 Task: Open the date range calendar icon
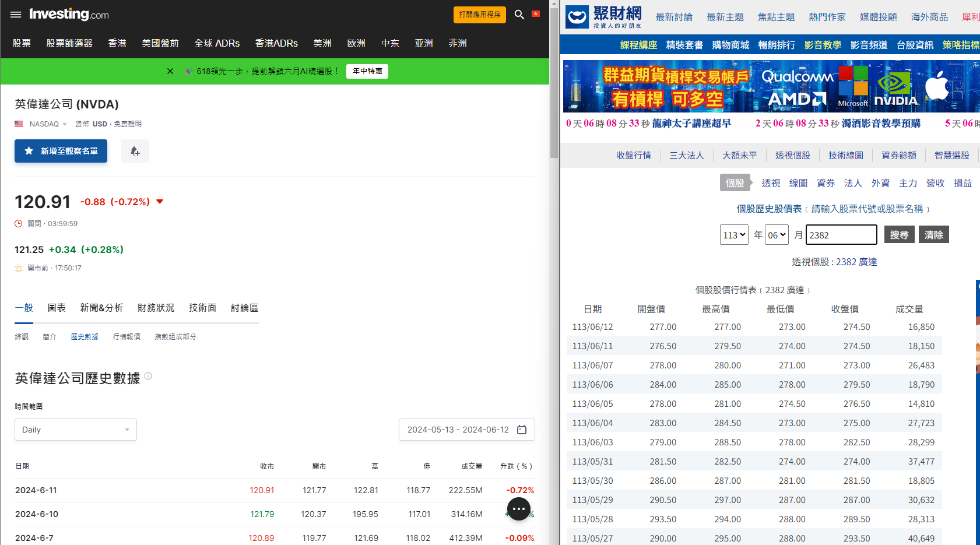click(522, 430)
